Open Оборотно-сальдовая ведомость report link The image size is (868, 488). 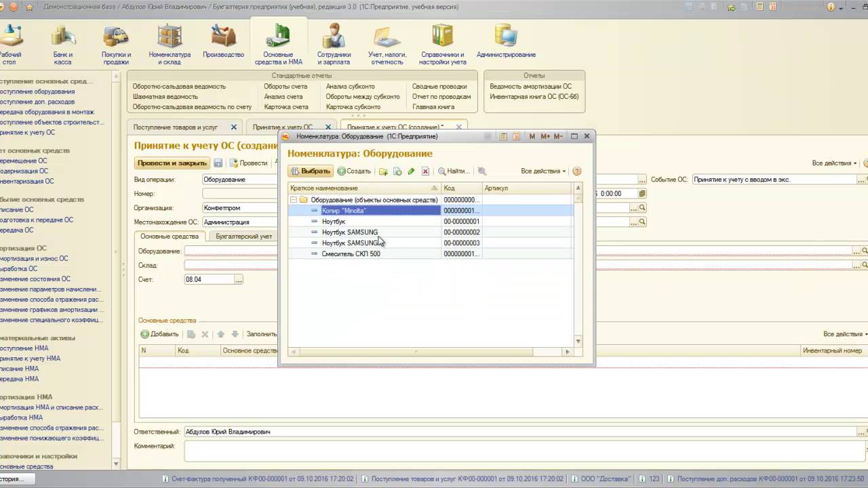tap(179, 87)
